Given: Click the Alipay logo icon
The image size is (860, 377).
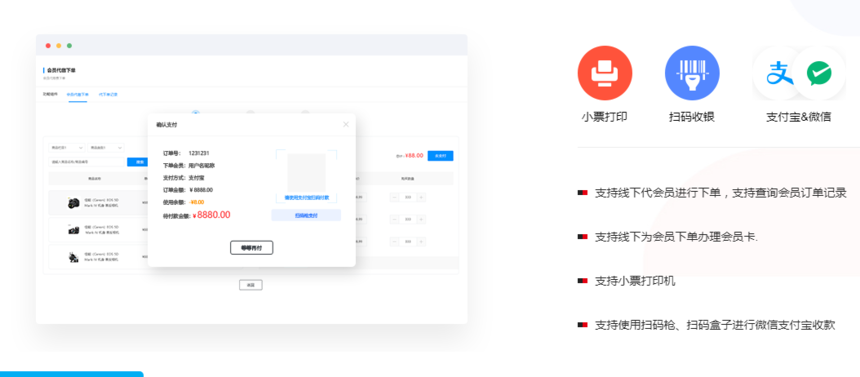Looking at the screenshot, I should coord(779,73).
